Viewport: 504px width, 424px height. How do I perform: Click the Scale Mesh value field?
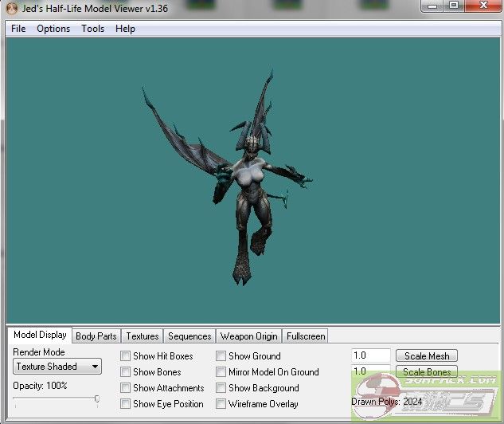pyautogui.click(x=370, y=355)
